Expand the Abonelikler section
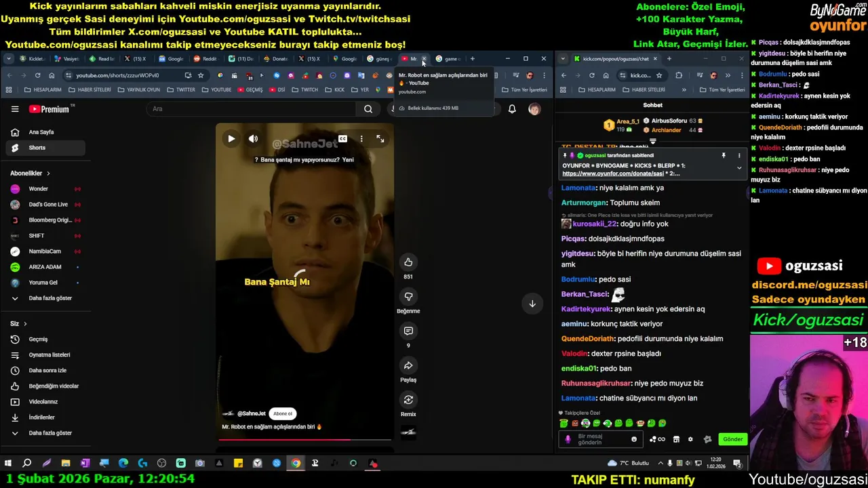This screenshot has height=488, width=868. coord(31,174)
